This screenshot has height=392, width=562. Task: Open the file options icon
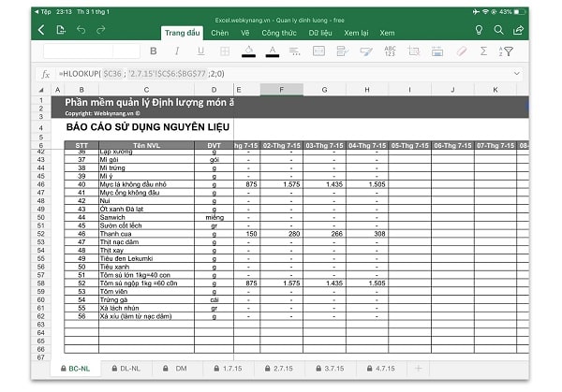point(61,30)
